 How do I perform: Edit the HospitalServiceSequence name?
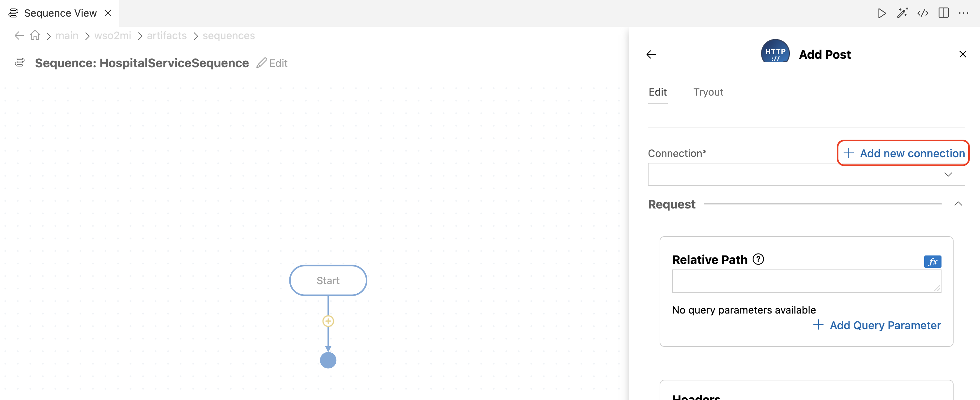[272, 63]
